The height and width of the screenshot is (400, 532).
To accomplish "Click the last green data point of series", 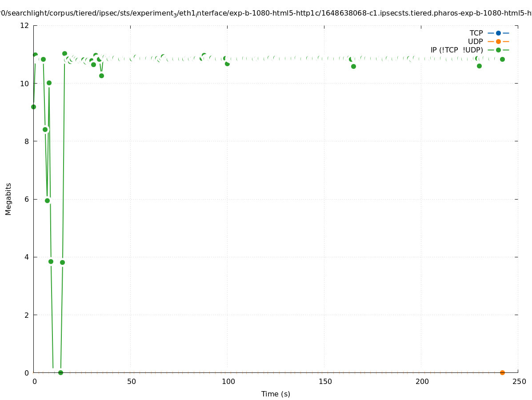I will click(502, 59).
